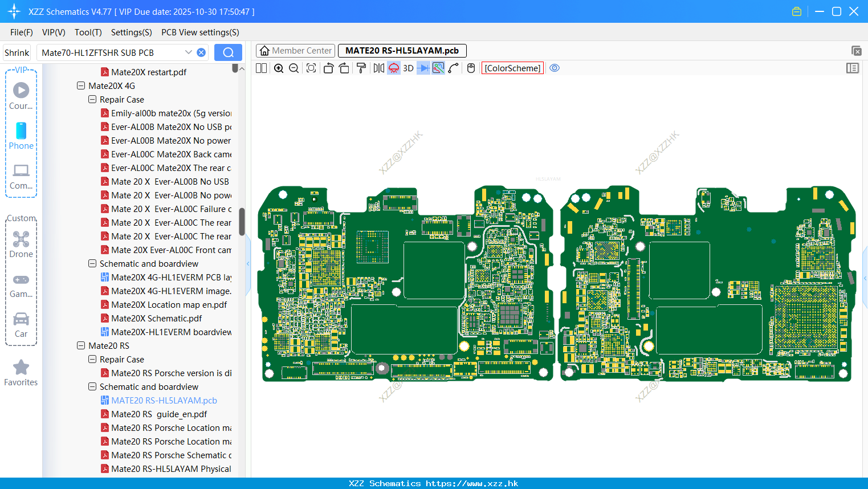
Task: Open the Member Center tab
Action: (295, 51)
